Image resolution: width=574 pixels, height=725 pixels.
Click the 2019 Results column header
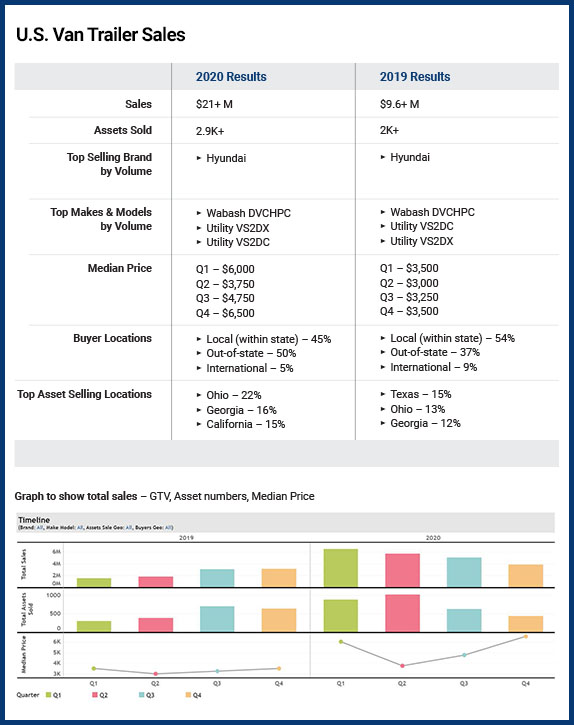pos(415,77)
